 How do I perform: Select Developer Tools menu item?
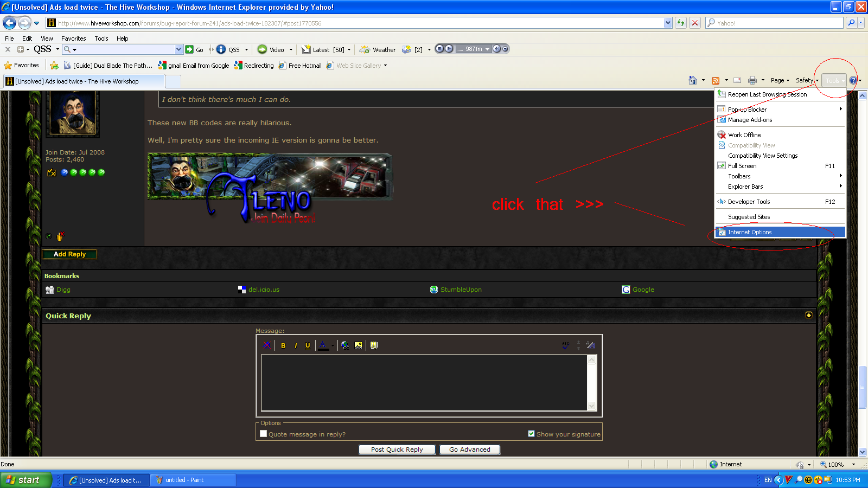point(780,202)
